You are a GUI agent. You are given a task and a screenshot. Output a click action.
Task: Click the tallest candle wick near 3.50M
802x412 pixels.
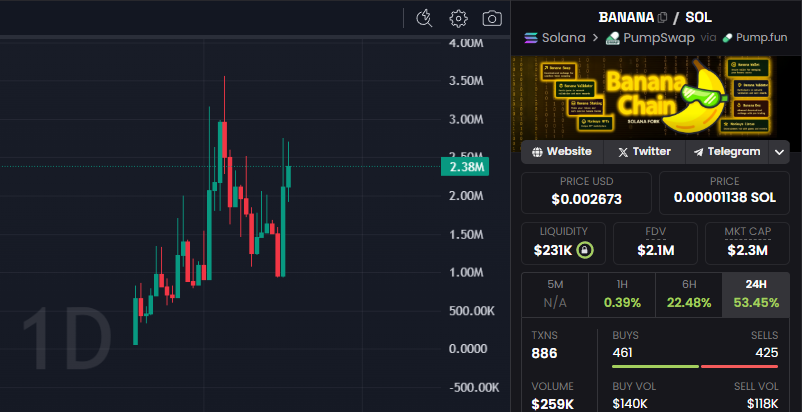tap(224, 97)
